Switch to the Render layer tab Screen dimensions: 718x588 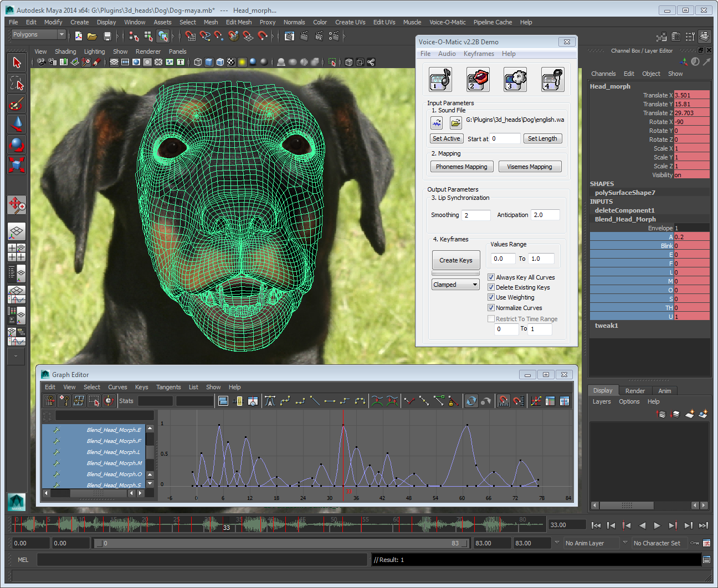[635, 391]
